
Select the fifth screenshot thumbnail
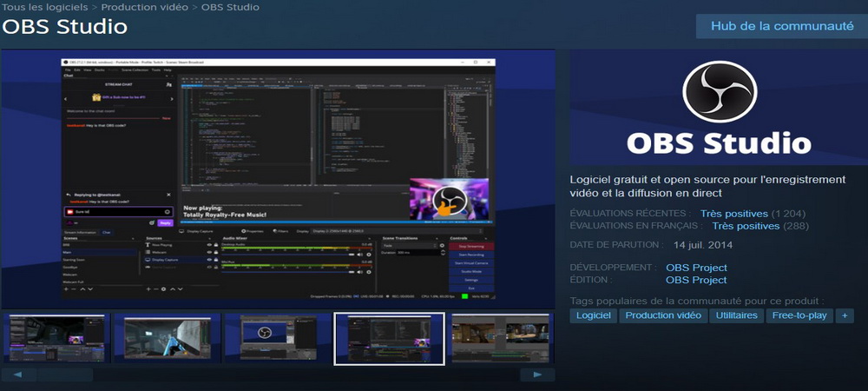[x=501, y=338]
